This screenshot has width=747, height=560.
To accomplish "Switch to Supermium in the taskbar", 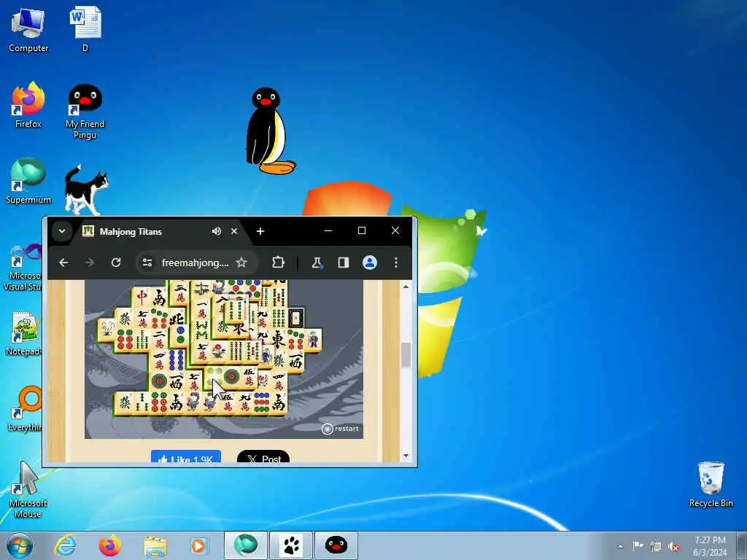I will 246,545.
